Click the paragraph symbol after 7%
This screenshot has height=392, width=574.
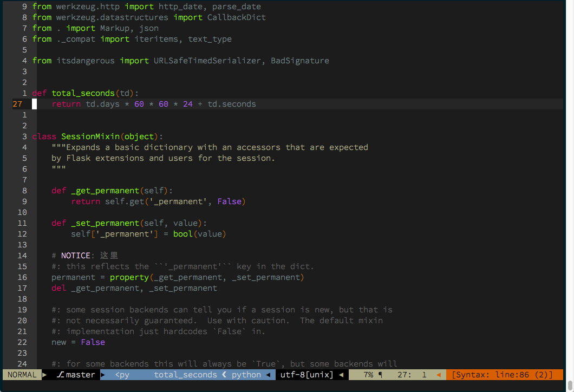tap(380, 375)
